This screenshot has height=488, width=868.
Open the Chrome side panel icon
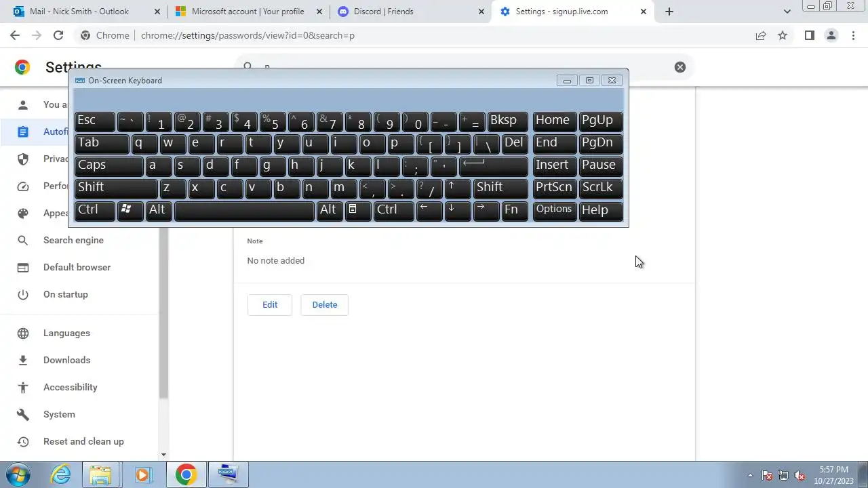click(809, 35)
